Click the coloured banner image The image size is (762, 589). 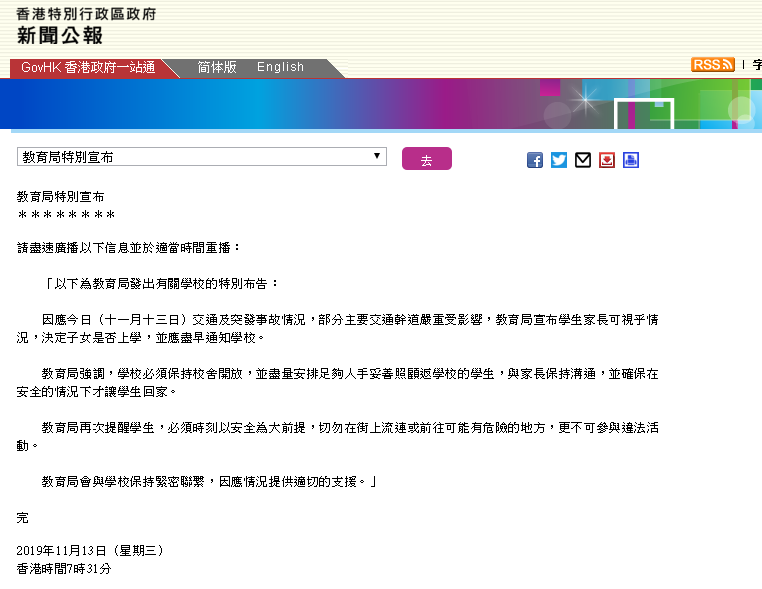(381, 104)
